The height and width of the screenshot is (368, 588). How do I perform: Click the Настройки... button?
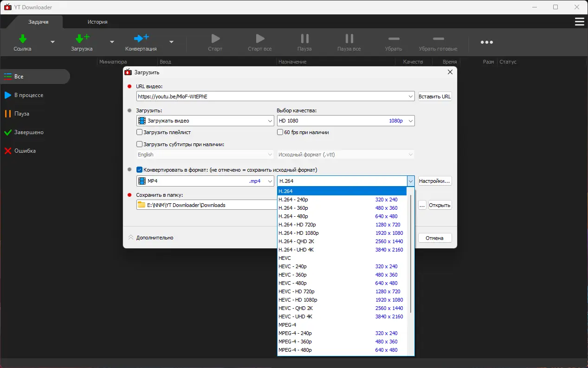435,181
